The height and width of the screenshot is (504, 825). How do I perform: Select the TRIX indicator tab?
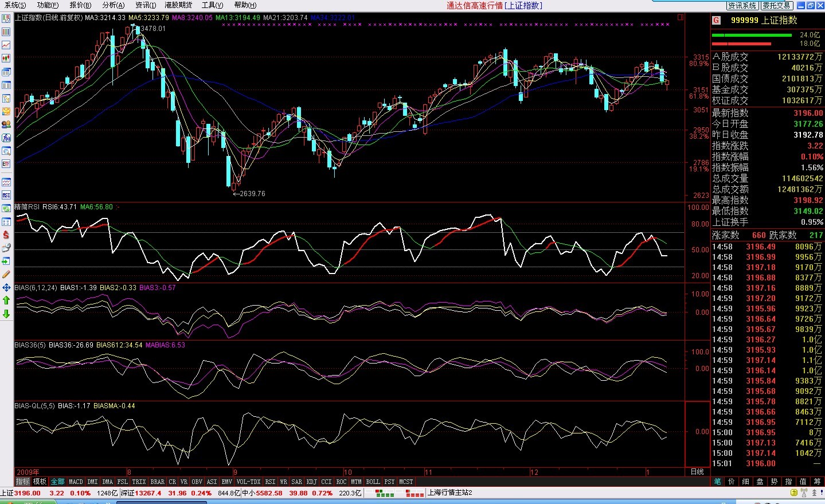point(139,482)
